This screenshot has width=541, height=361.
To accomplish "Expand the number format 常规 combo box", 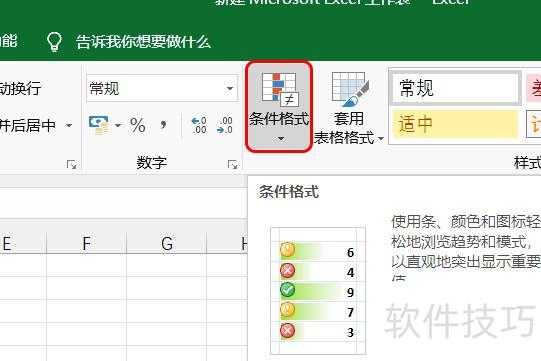I will [x=230, y=88].
